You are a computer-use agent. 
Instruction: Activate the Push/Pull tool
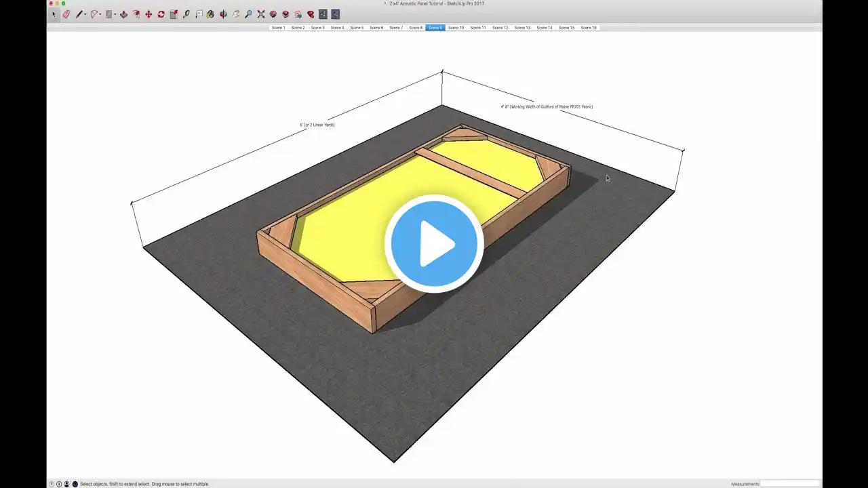[x=124, y=14]
